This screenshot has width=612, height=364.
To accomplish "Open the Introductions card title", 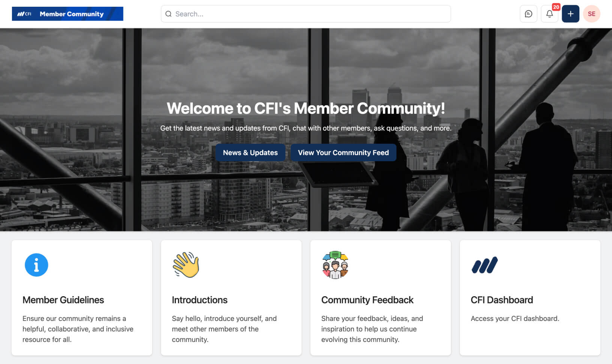I will click(x=199, y=300).
